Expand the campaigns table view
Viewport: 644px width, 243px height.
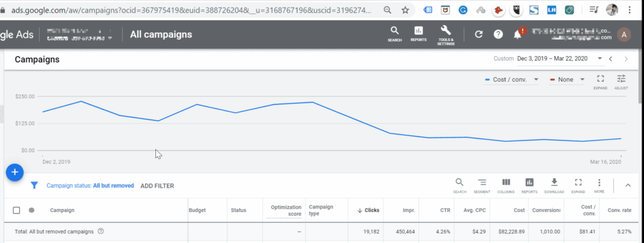[579, 186]
